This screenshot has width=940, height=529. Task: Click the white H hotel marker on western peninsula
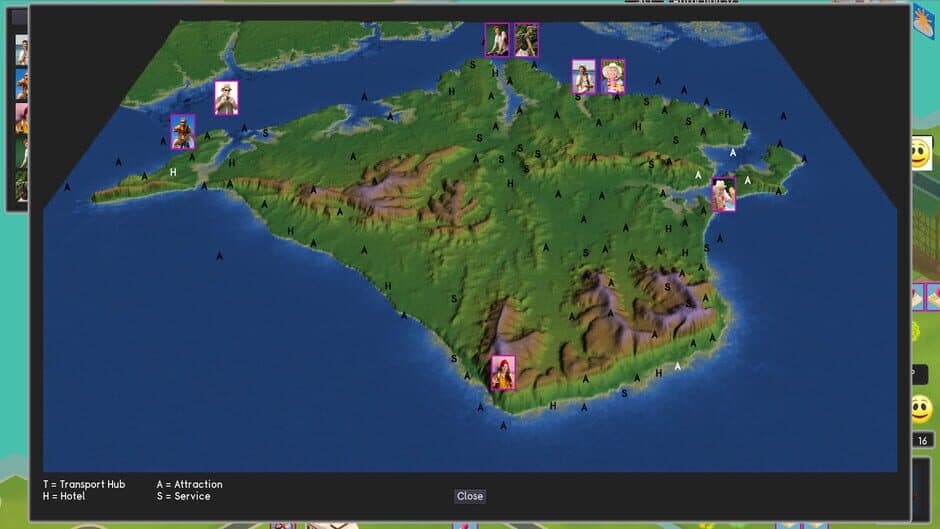pyautogui.click(x=173, y=172)
